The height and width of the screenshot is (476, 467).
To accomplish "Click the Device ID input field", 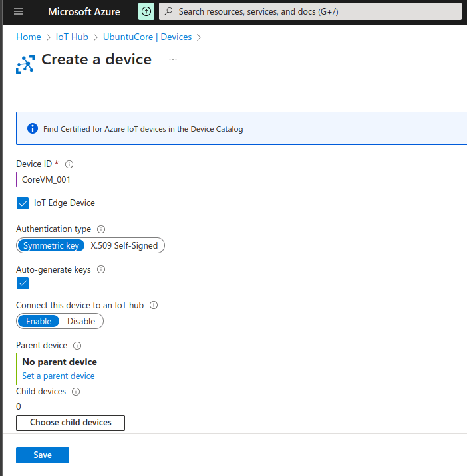I will click(241, 179).
